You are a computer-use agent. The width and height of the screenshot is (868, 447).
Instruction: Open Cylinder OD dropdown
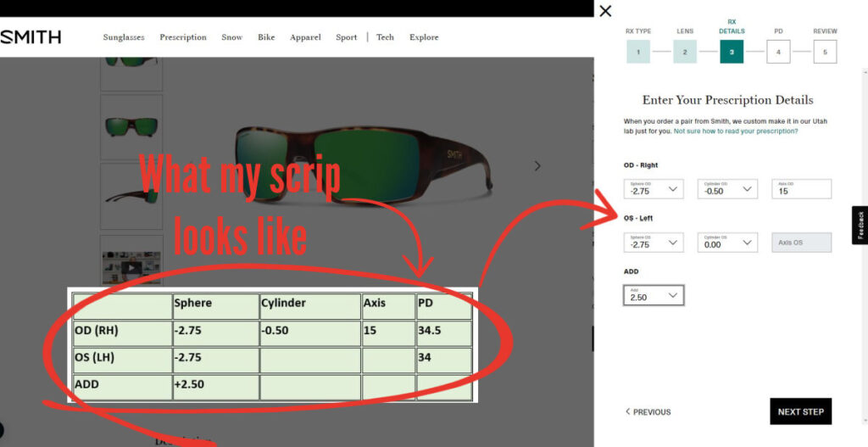point(727,189)
